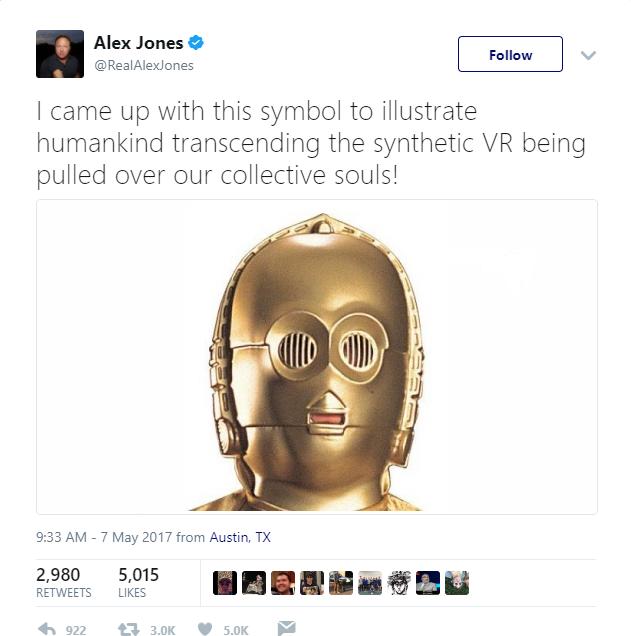
Task: Open the golden robot head image
Action: point(317,357)
